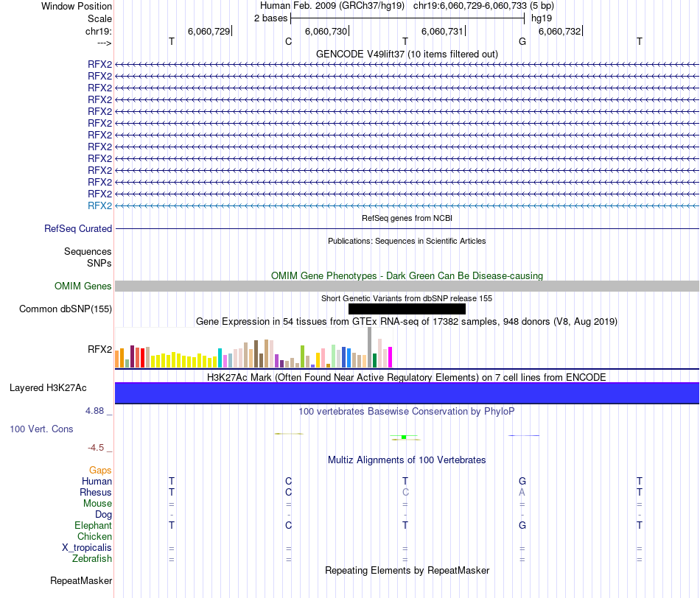Viewport: 700px width, 598px height.
Task: Click the gray C in the Rhesus row
Action: point(405,492)
